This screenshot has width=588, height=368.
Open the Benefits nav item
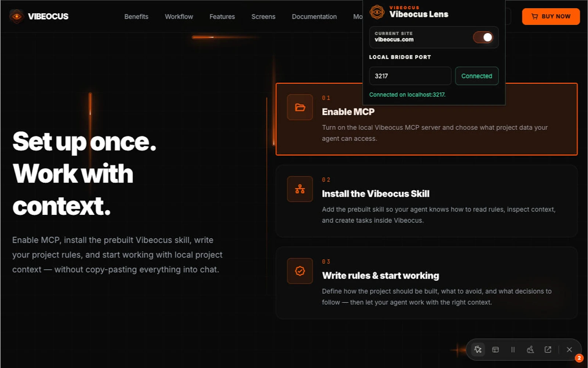136,17
